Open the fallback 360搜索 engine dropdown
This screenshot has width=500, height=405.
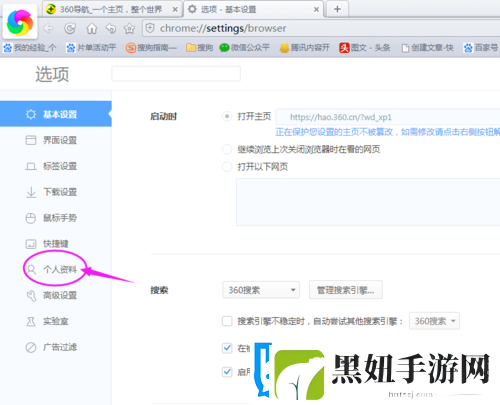[x=434, y=321]
